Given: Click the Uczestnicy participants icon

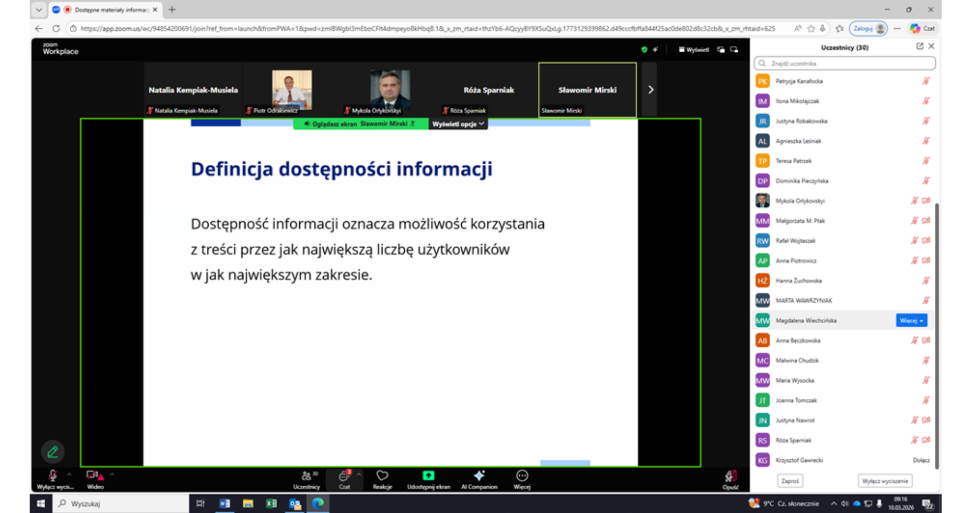Looking at the screenshot, I should (x=306, y=476).
